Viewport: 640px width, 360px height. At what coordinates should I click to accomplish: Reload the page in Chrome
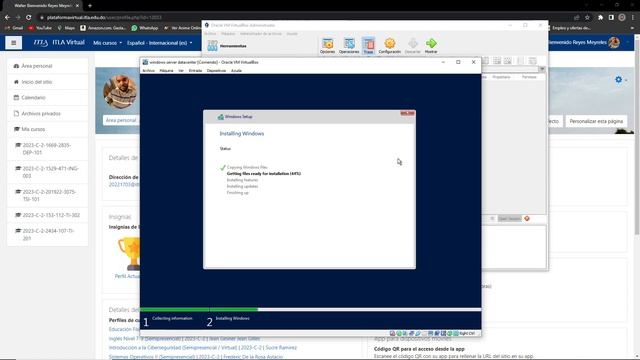pyautogui.click(x=29, y=17)
